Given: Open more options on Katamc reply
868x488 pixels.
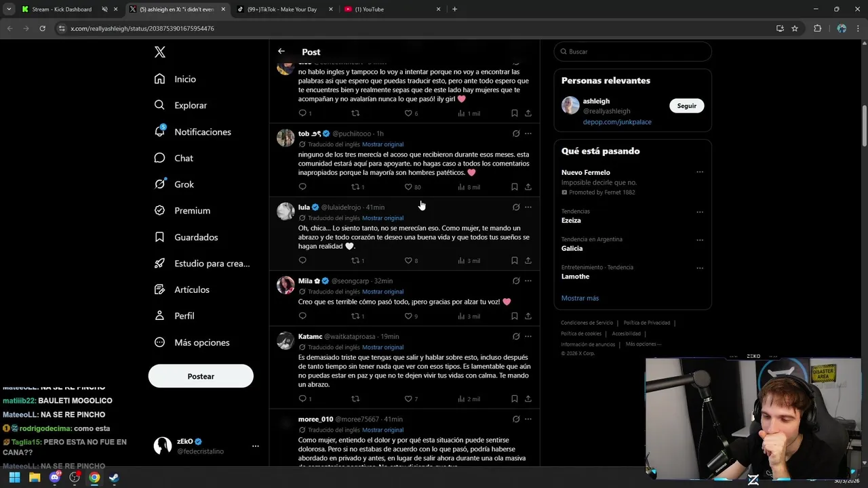Looking at the screenshot, I should point(528,336).
